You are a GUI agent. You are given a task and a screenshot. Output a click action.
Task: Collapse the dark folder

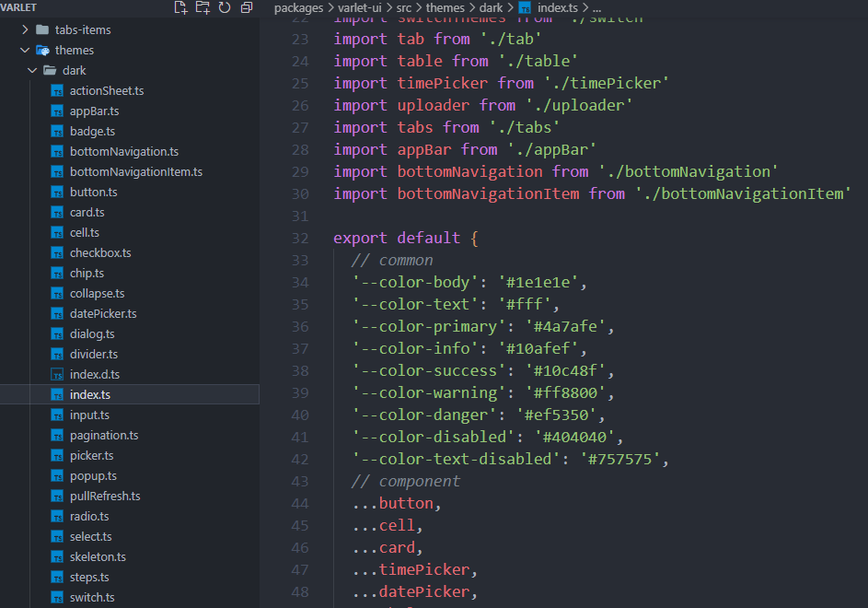coord(32,70)
